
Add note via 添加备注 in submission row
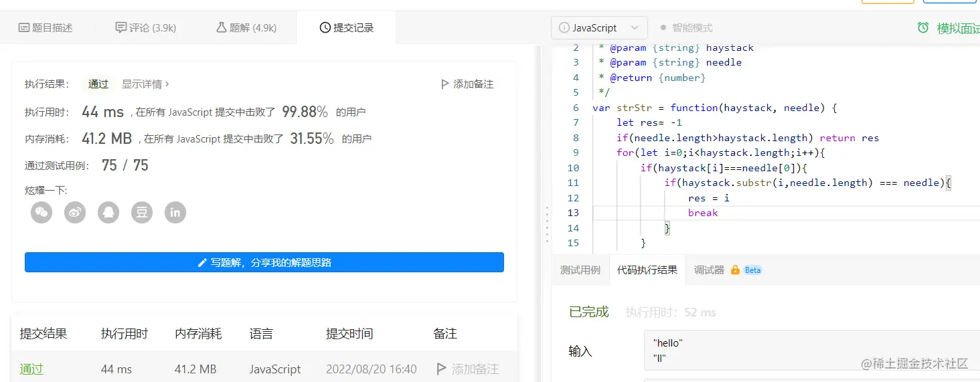467,369
